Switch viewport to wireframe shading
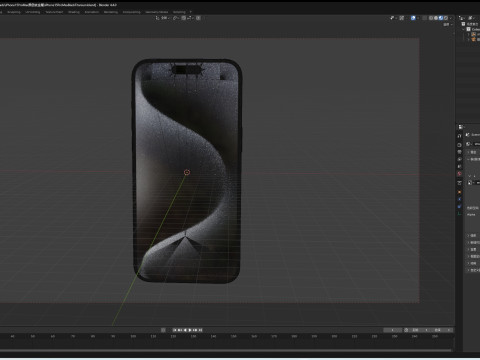Viewport: 480px width, 360px height. tap(431, 18)
